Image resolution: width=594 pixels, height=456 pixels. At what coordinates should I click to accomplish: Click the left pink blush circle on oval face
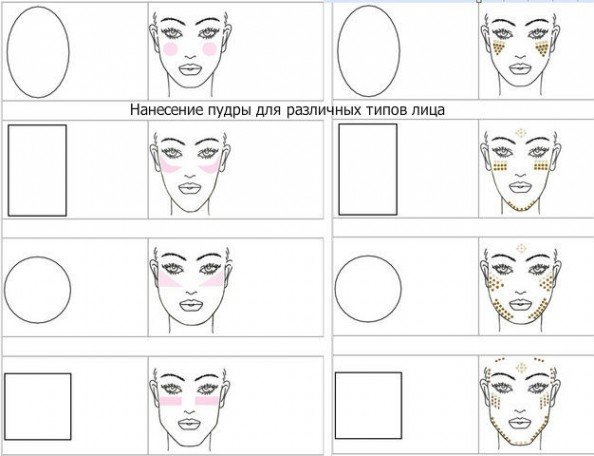(x=171, y=49)
